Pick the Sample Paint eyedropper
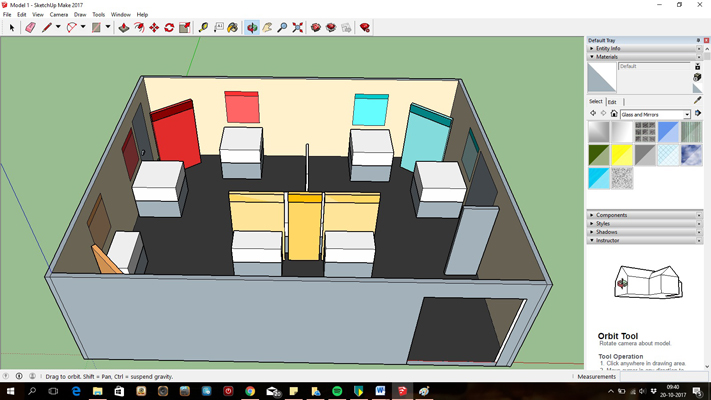Image resolution: width=711 pixels, height=400 pixels. [x=697, y=100]
